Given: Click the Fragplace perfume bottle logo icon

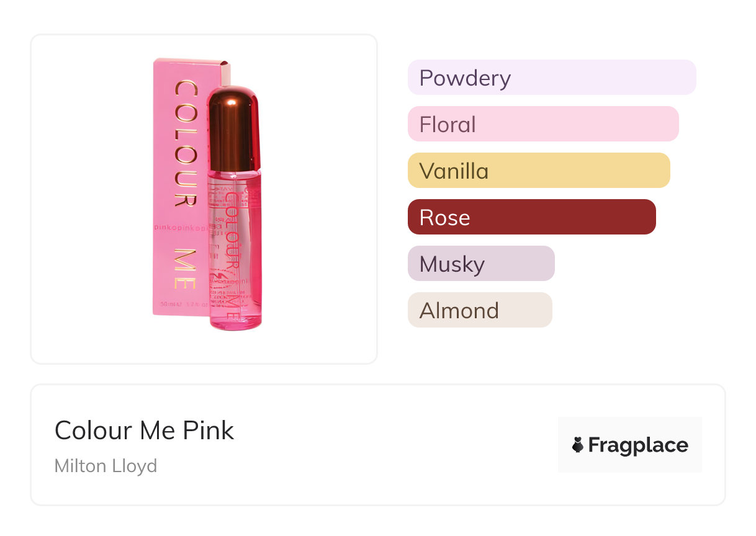Looking at the screenshot, I should point(578,445).
